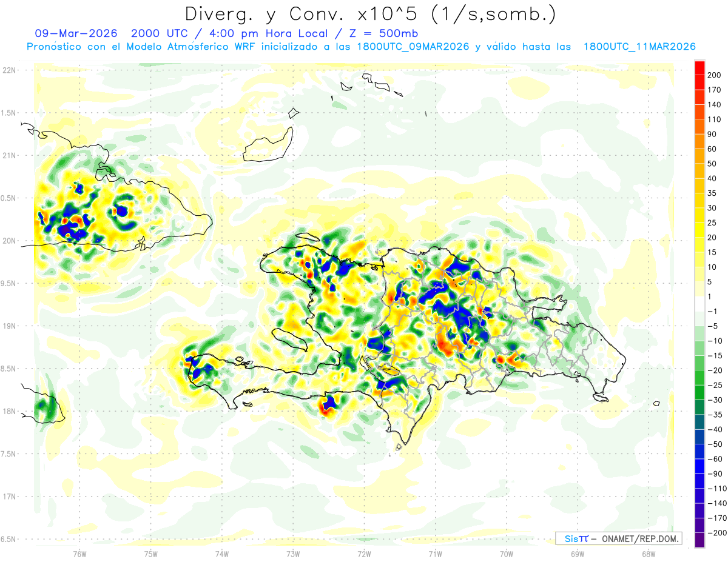Click the 69W longitude label
The image size is (728, 562).
(578, 554)
